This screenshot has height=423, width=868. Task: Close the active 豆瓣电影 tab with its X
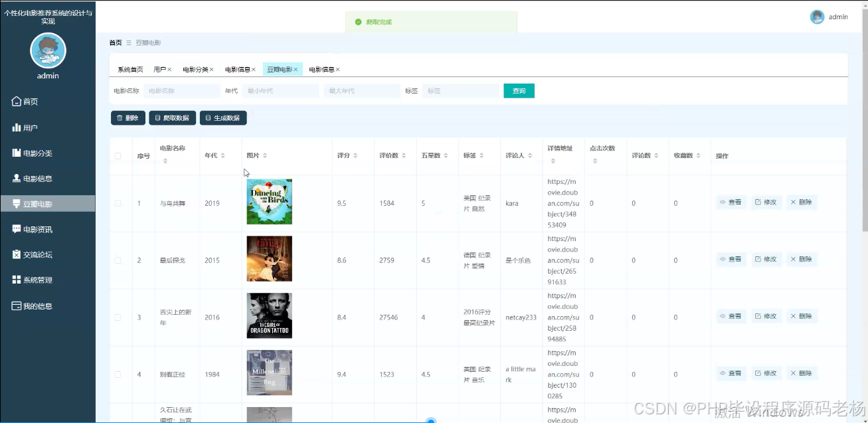pyautogui.click(x=296, y=70)
